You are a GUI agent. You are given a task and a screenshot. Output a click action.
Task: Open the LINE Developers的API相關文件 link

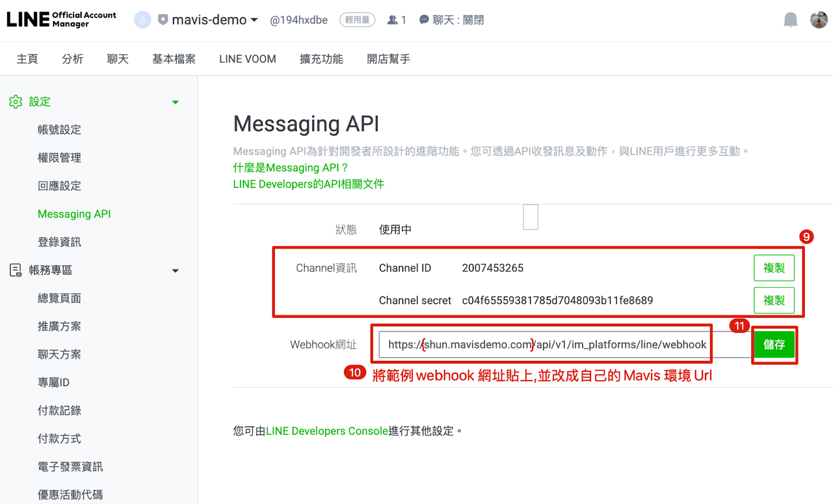point(309,184)
